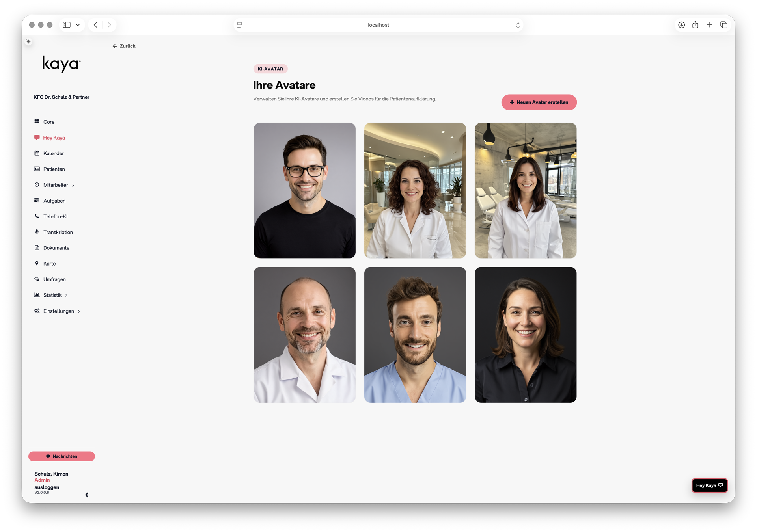Click the Patienten ID card icon
Image resolution: width=757 pixels, height=532 pixels.
[x=37, y=169]
